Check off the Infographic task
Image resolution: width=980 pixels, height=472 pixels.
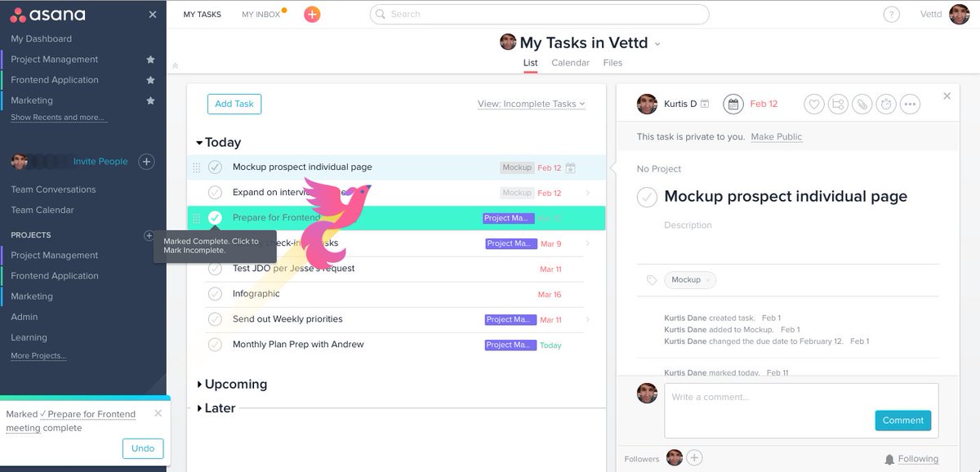215,294
